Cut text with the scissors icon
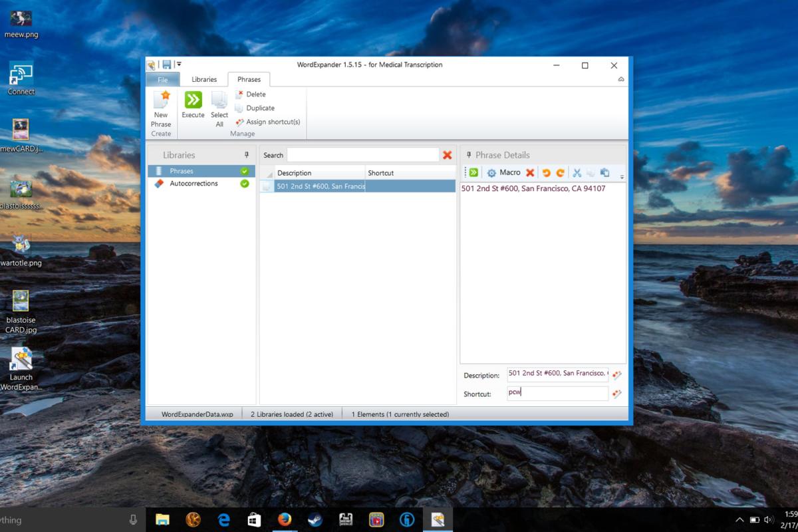Screen dimensions: 798x532 pos(577,173)
